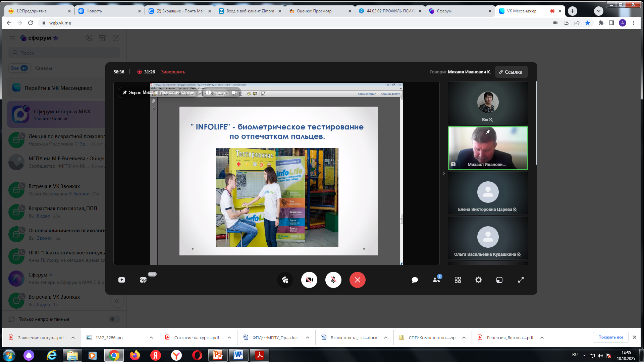The image size is (644, 362).
Task: Click the Ссылка link button
Action: 511,72
